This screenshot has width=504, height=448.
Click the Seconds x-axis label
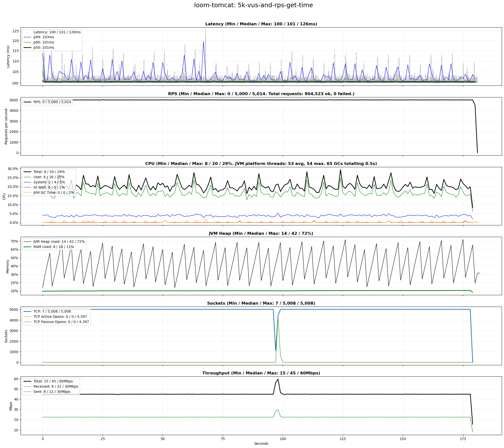pyautogui.click(x=261, y=444)
